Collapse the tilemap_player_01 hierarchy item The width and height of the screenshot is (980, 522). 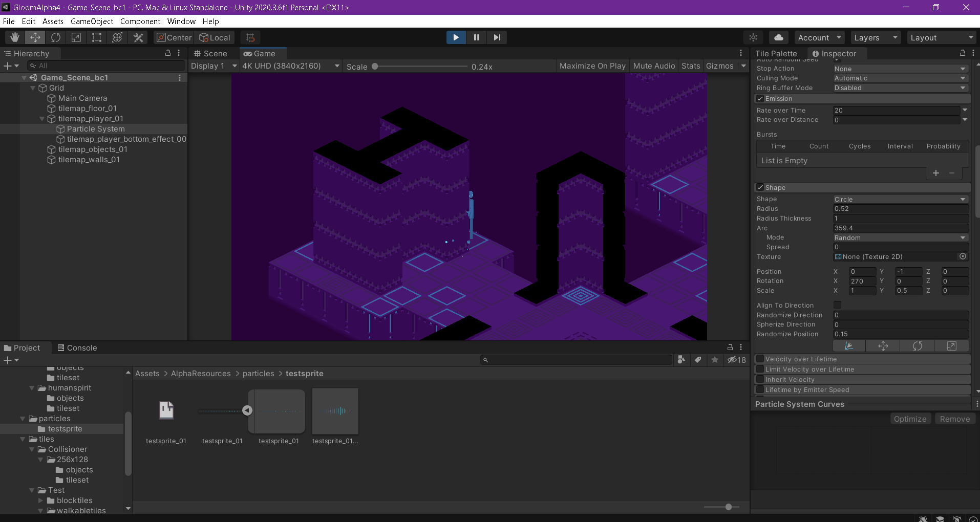click(42, 119)
